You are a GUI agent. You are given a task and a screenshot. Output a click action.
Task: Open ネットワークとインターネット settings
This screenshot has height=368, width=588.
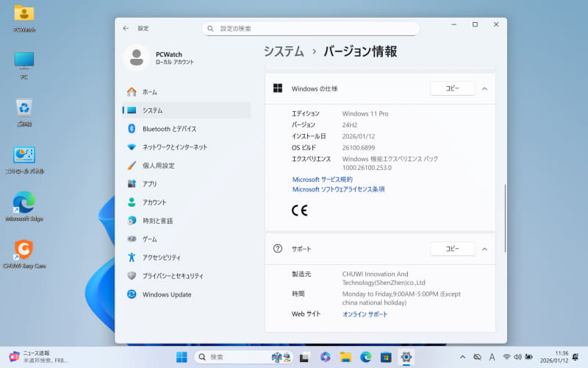(x=187, y=147)
